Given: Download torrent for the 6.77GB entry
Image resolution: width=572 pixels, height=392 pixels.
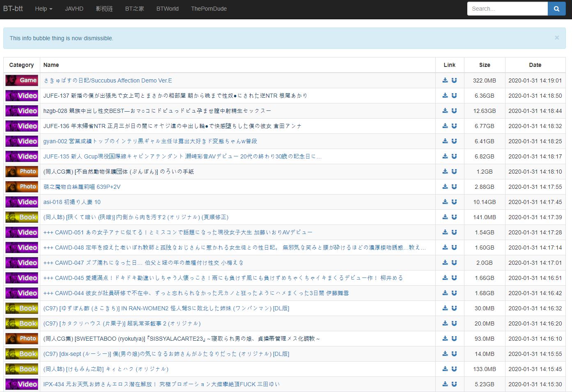Looking at the screenshot, I should [x=445, y=126].
